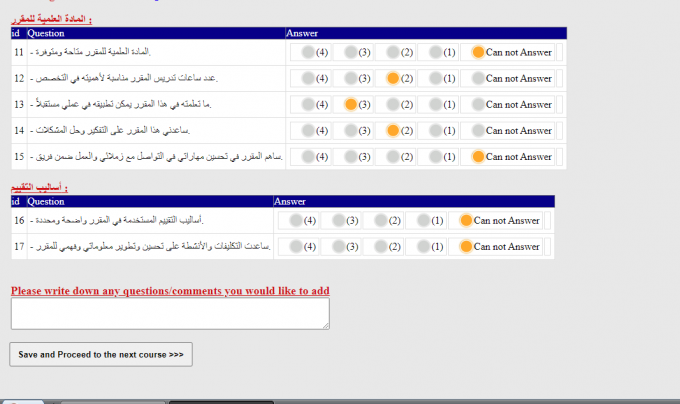Click the id 14 cell
Viewport: 680px width, 404px height.
click(x=19, y=130)
